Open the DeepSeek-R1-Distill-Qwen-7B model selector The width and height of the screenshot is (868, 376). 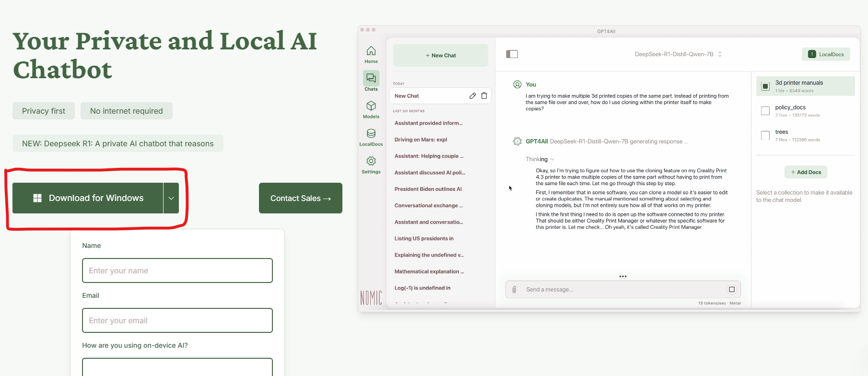pos(678,54)
